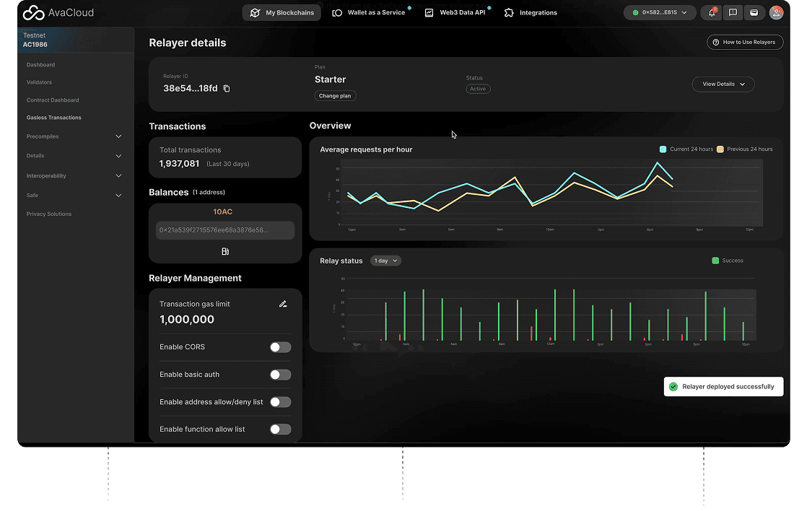Click the Previous 24 hours legend swatch

(x=720, y=149)
